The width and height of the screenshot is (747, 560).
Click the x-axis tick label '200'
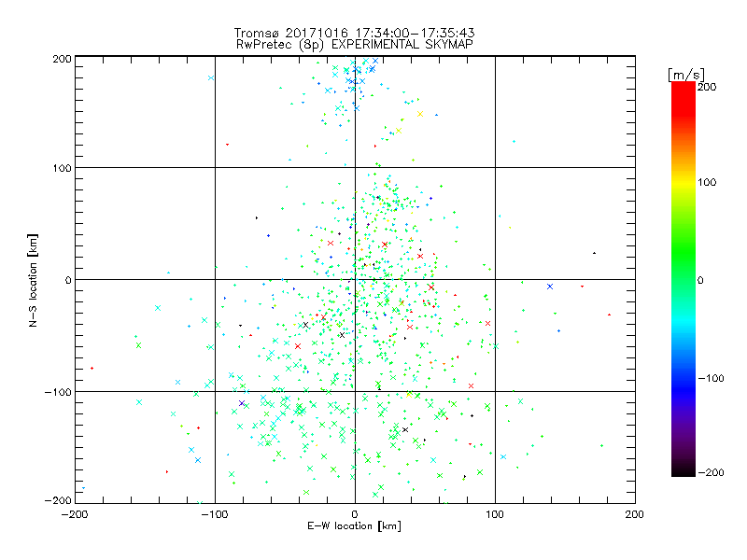tap(635, 514)
